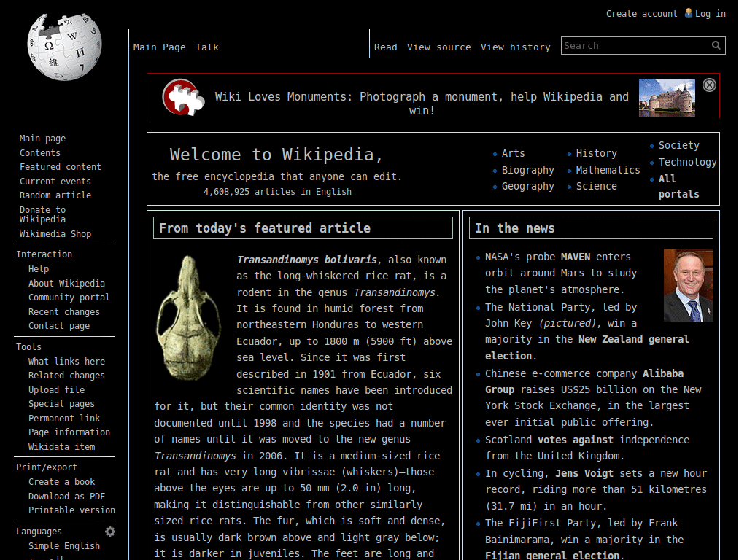
Task: Open the Languages settings gear
Action: (110, 532)
